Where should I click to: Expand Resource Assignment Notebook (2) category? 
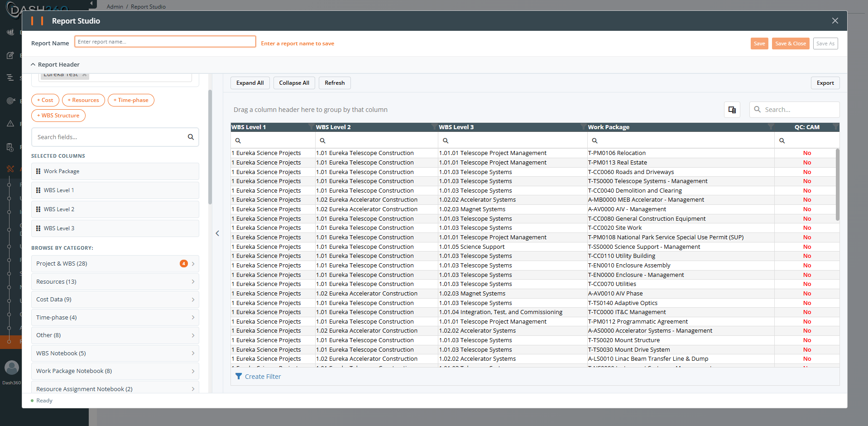click(x=115, y=387)
